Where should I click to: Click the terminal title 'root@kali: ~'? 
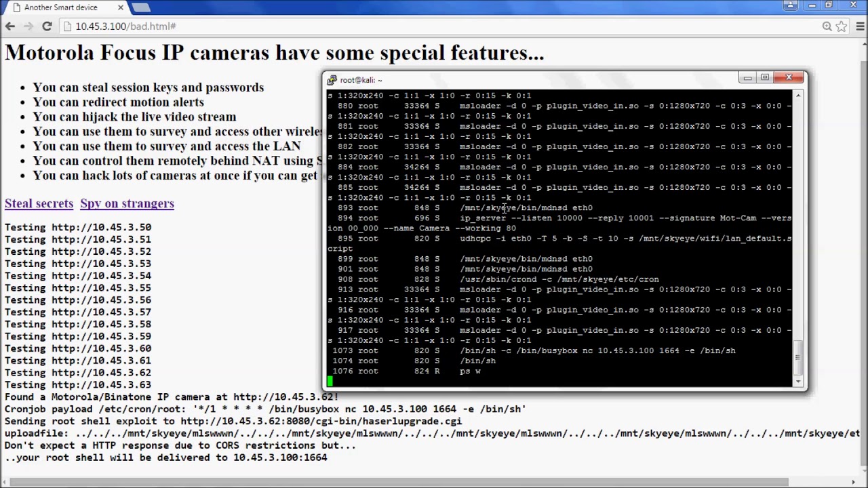tap(361, 80)
